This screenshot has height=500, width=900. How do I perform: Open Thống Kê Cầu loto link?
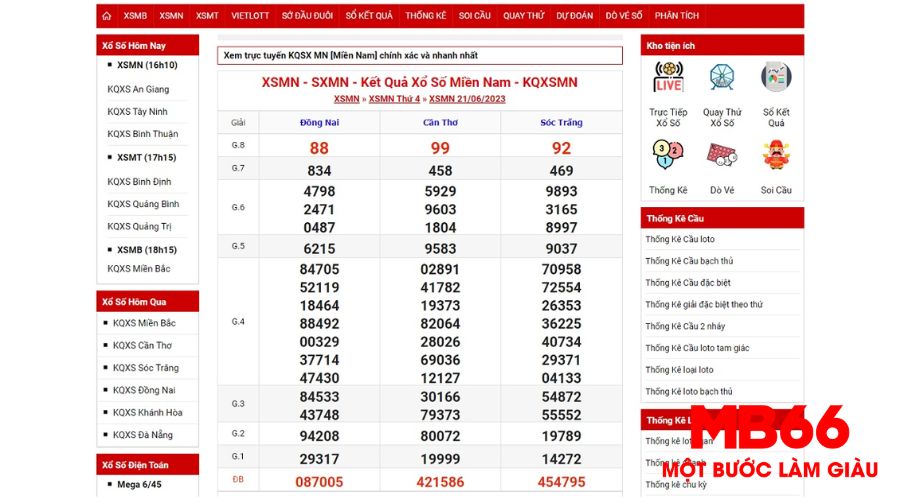coord(694,239)
